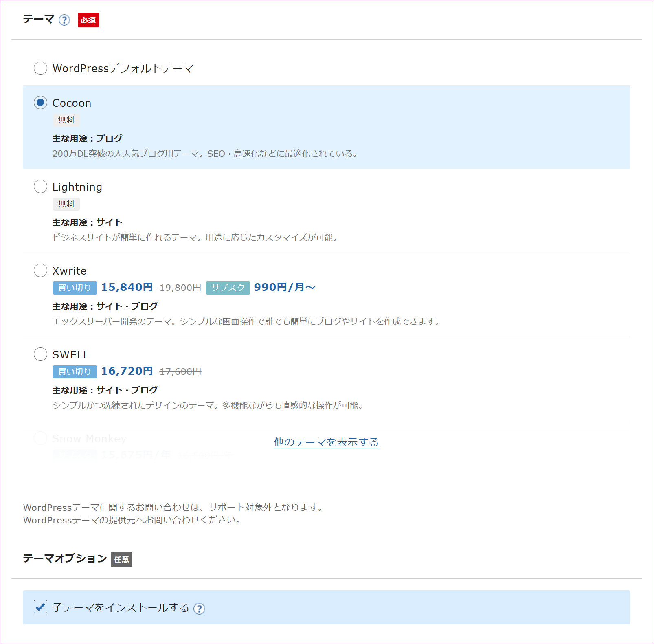Select the Cocoon theme radio button

point(40,103)
